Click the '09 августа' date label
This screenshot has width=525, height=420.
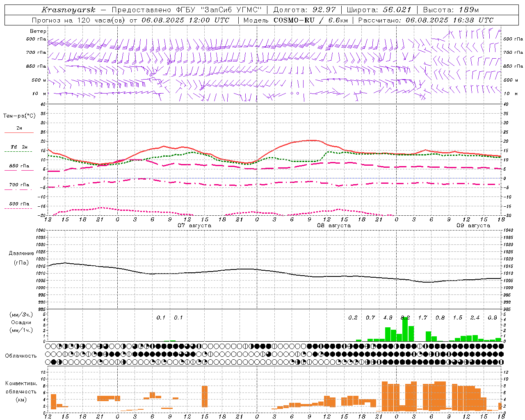click(x=473, y=226)
